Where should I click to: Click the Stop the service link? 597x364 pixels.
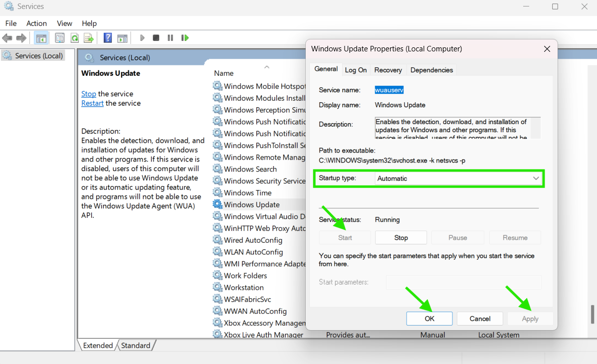[88, 94]
